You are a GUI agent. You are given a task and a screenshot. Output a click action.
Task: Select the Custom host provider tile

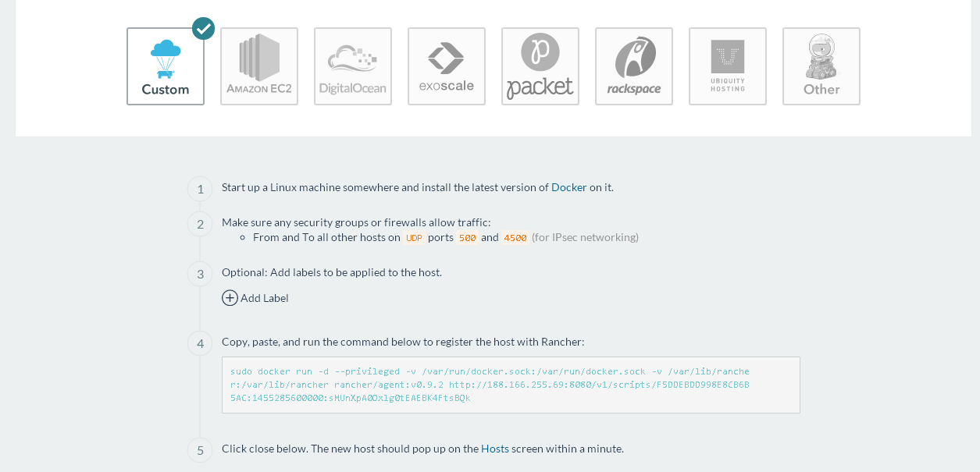click(x=166, y=66)
